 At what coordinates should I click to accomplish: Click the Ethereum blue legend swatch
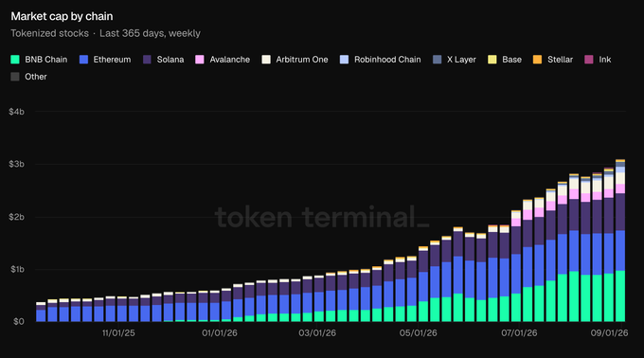83,60
